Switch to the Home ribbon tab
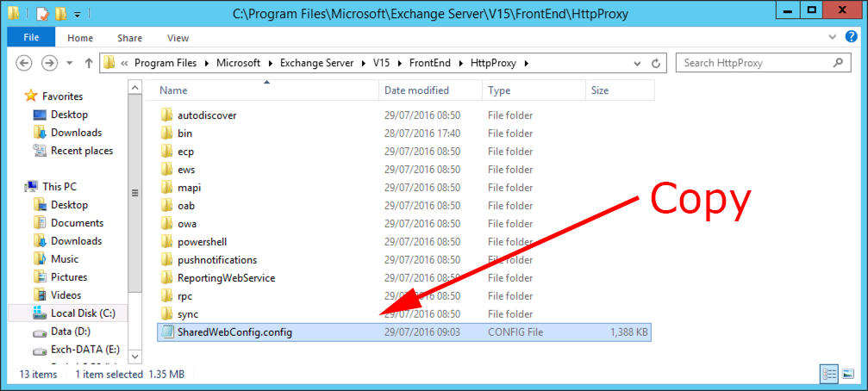Viewport: 868px width, 391px height. (80, 38)
